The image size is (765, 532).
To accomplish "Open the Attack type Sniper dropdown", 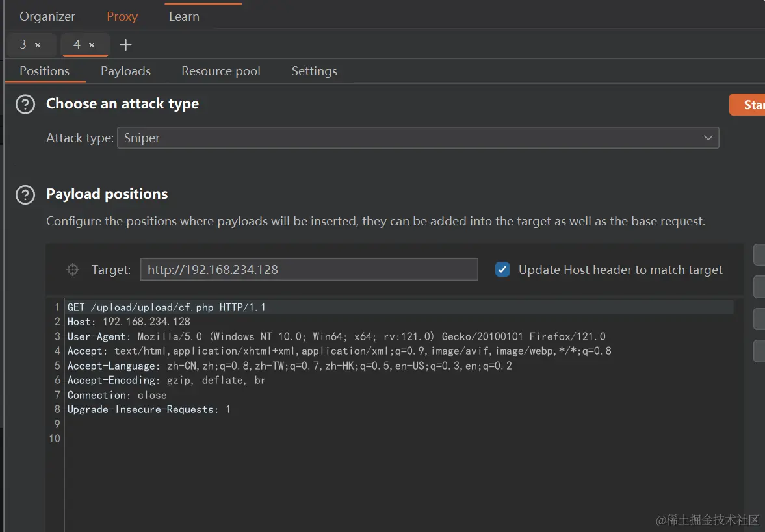I will (418, 138).
